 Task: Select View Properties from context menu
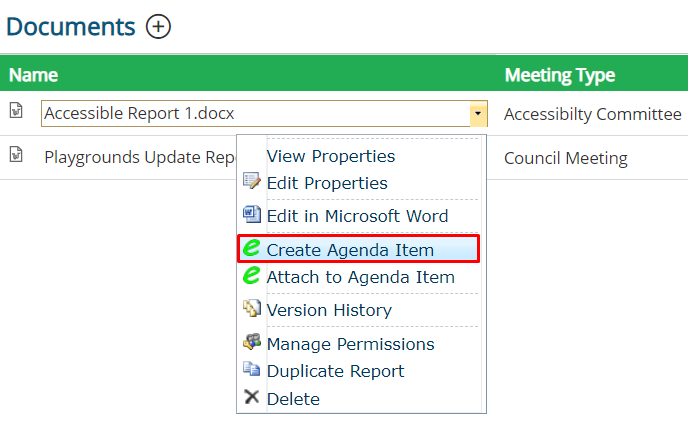pos(331,156)
